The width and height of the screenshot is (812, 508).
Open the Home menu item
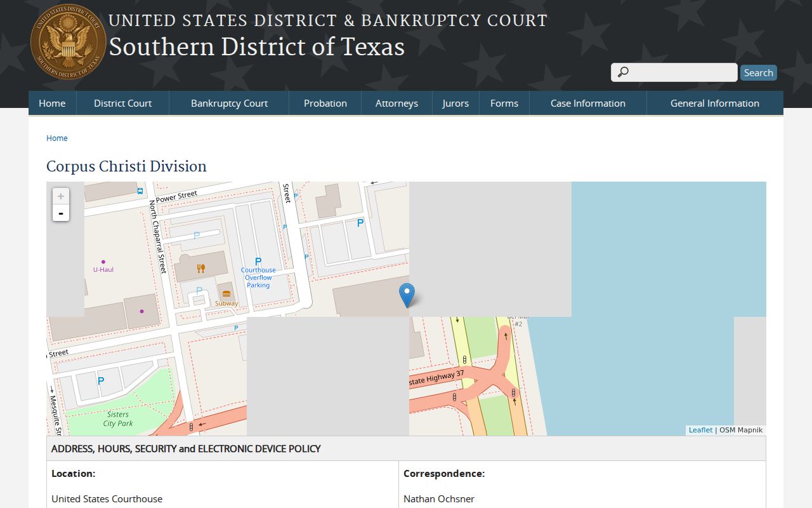pyautogui.click(x=52, y=103)
